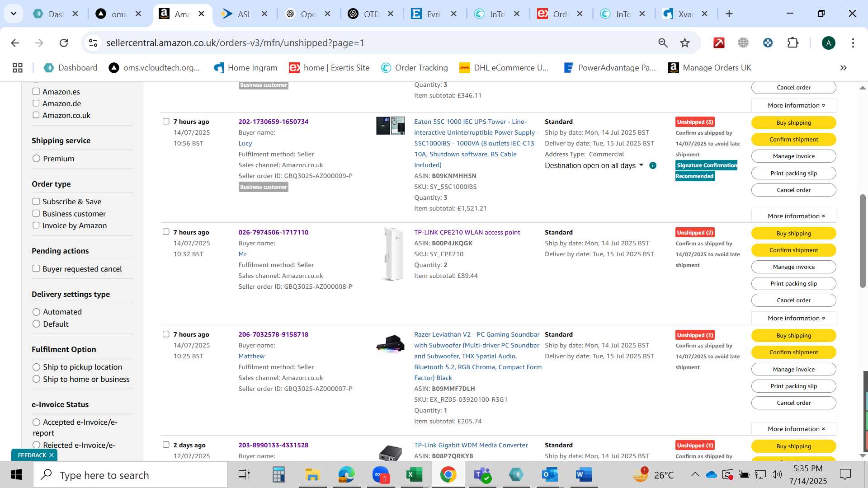868x488 pixels.
Task: Open order link 206-7032578-9158718
Action: click(x=273, y=334)
